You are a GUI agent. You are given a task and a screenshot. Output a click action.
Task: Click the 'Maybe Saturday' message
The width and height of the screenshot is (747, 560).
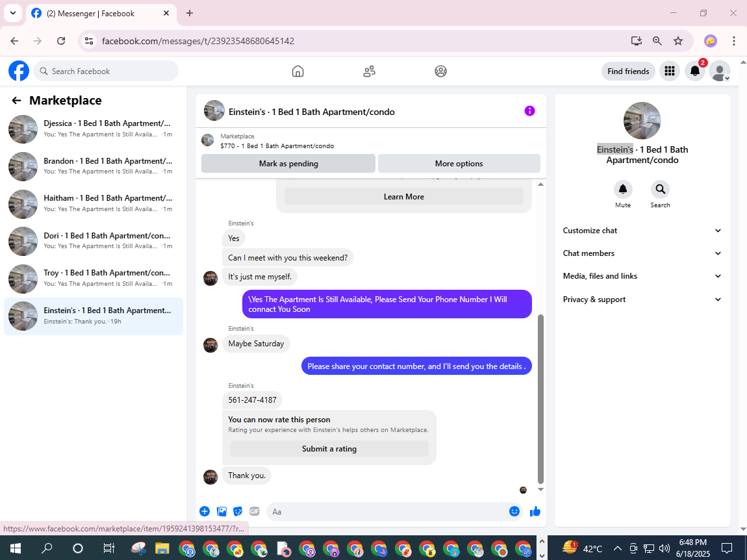(x=256, y=344)
